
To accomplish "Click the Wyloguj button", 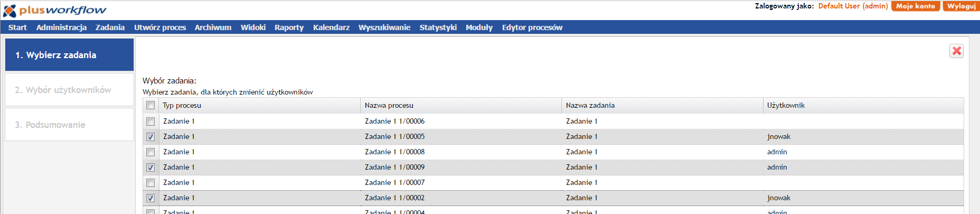I will [x=961, y=6].
